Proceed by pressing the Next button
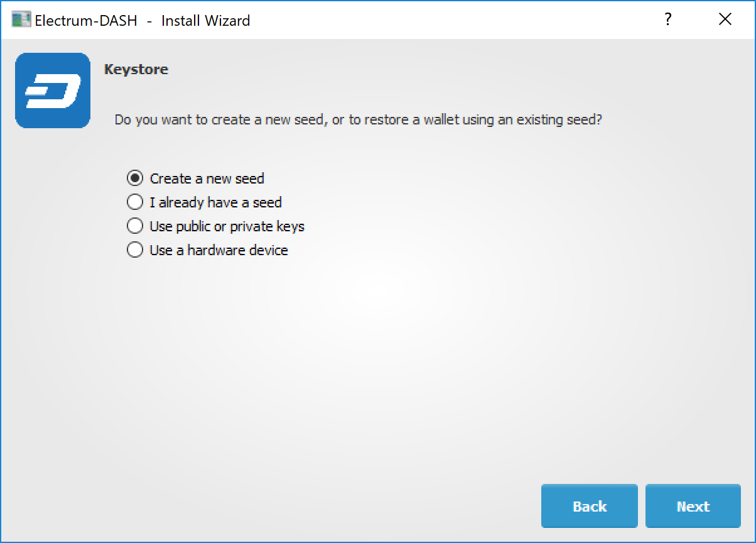Viewport: 756px width, 543px height. click(x=693, y=506)
